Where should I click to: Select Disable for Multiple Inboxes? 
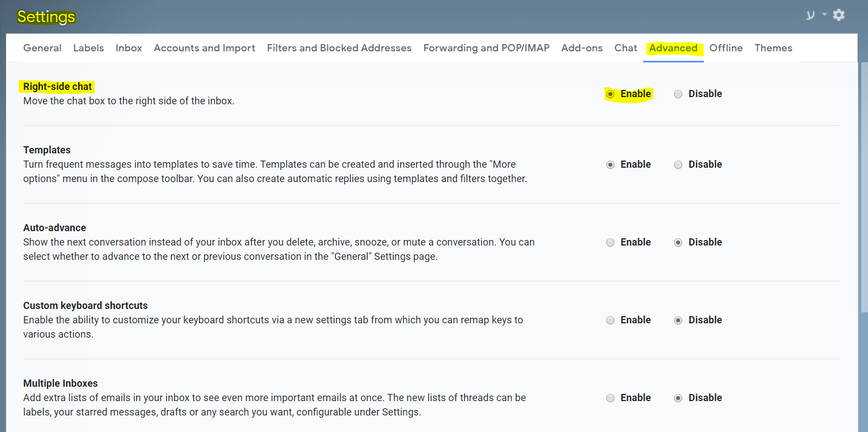click(x=678, y=398)
